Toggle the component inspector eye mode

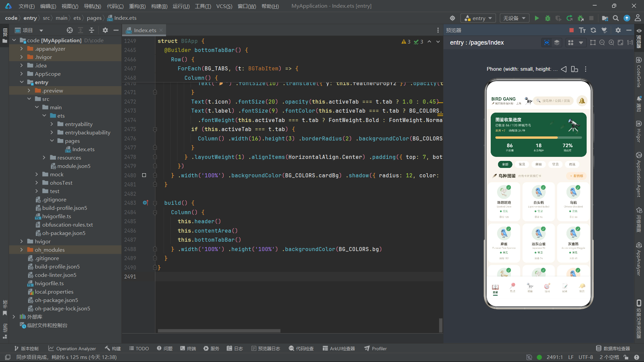click(547, 43)
